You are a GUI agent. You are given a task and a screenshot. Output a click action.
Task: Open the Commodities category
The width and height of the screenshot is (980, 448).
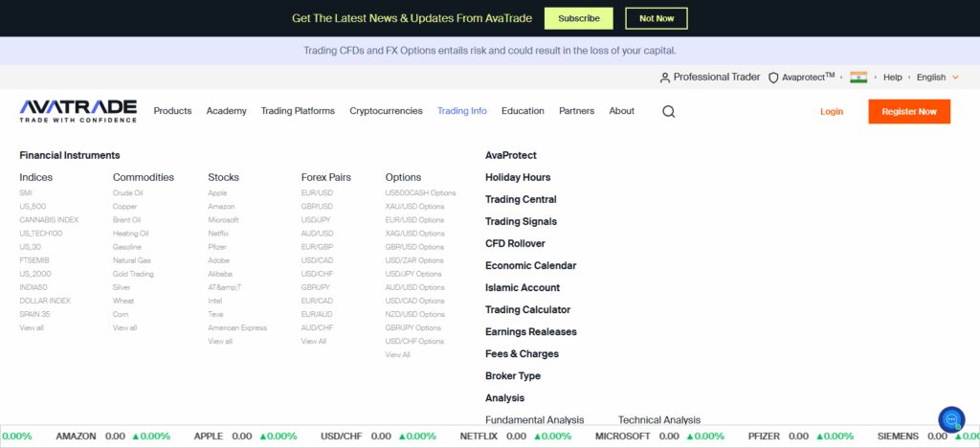coord(144,177)
